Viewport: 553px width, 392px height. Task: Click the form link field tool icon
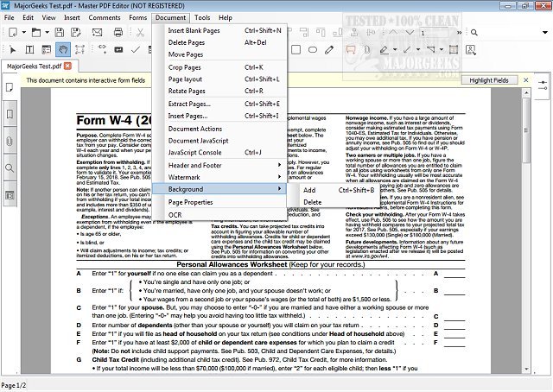(x=102, y=49)
